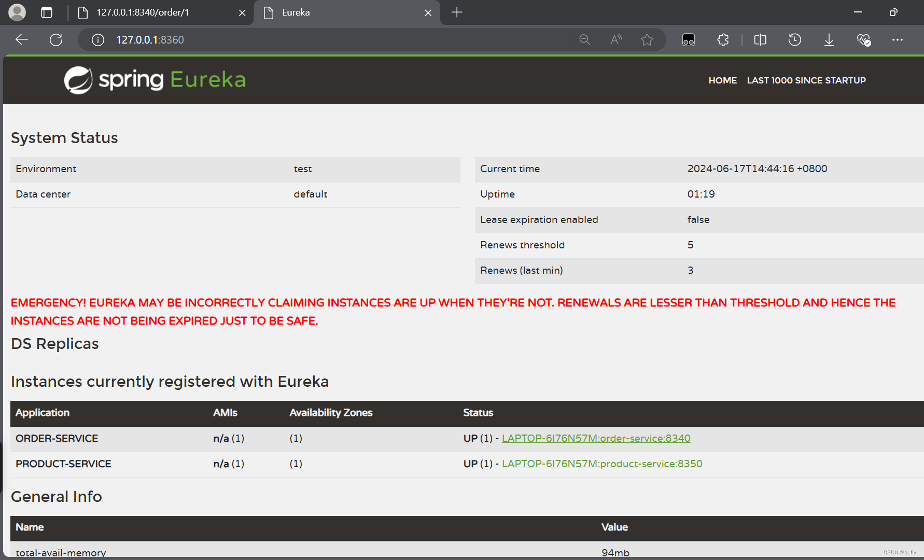Click the 94mb memory value

(x=615, y=552)
